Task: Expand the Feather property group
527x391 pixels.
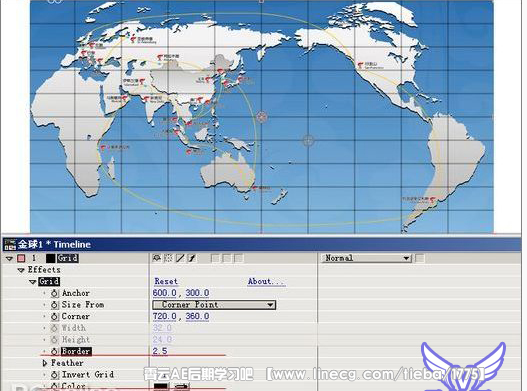Action: [x=45, y=363]
